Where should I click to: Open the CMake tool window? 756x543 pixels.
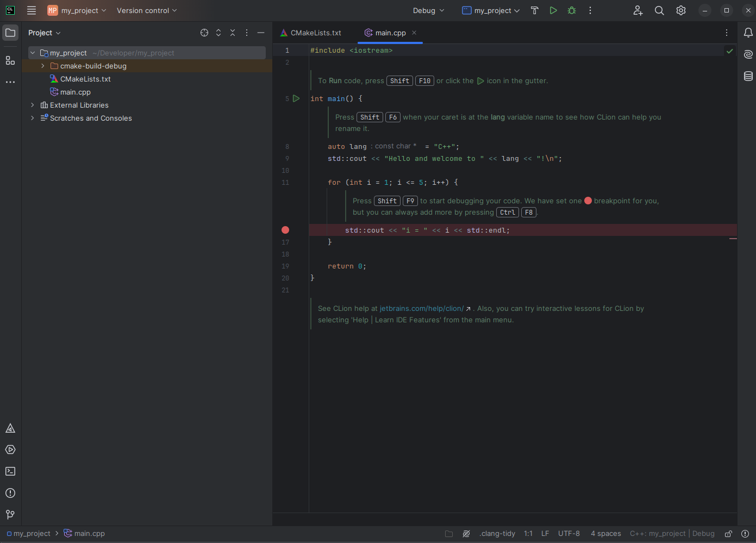click(10, 428)
